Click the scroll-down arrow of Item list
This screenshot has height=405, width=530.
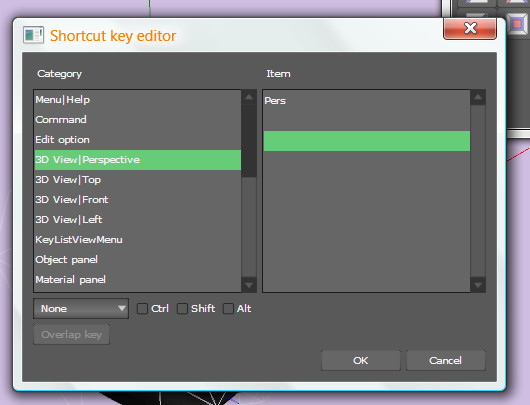coord(478,285)
